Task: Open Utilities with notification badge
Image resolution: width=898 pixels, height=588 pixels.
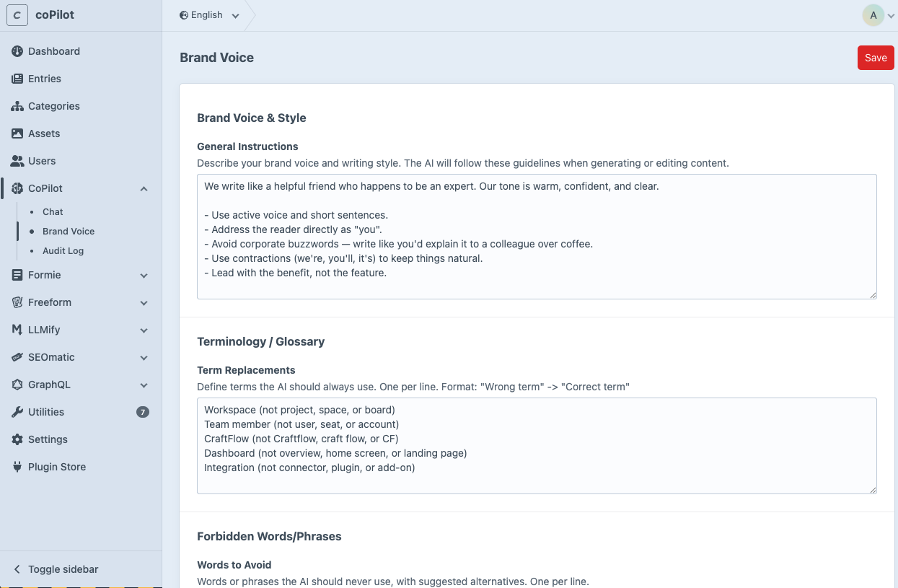Action: (x=47, y=412)
